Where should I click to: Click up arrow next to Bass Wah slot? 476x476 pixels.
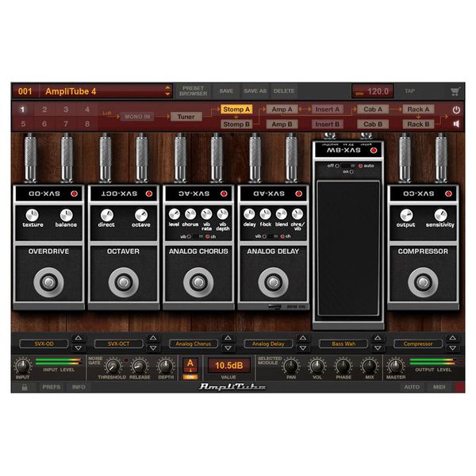coord(378,338)
